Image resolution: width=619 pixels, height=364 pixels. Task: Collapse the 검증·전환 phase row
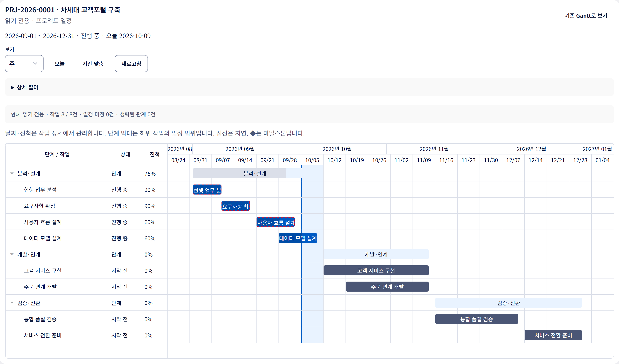[x=12, y=303]
